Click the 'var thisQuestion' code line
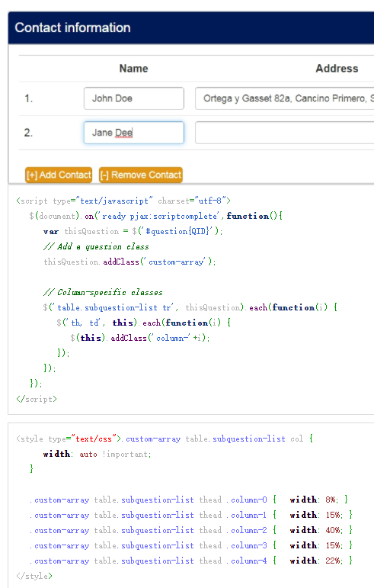Screen dimensions: 374x588 tap(133, 231)
